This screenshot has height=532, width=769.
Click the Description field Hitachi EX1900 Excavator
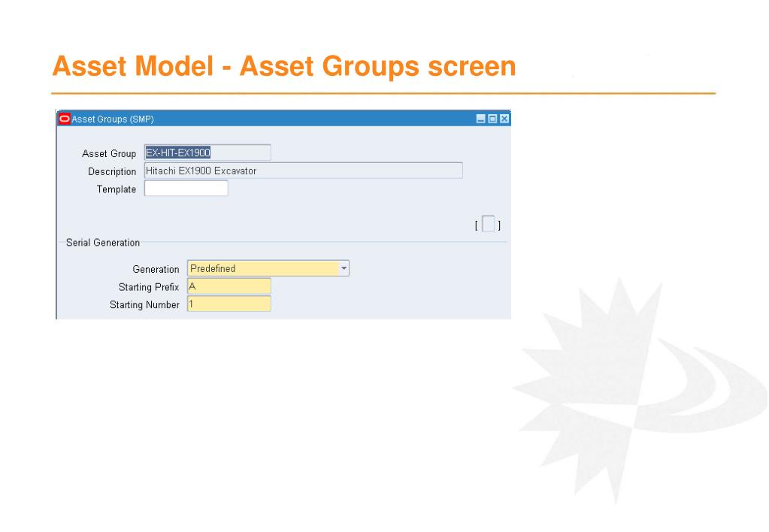303,171
